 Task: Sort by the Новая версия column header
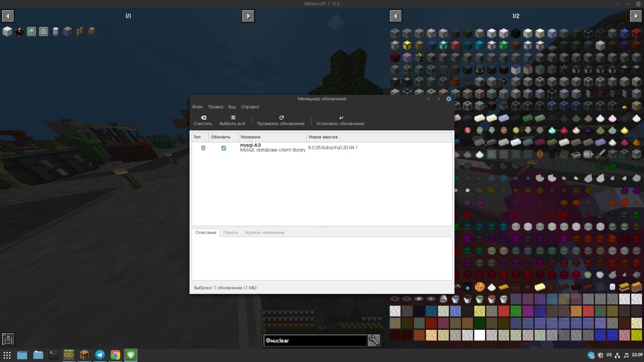(x=379, y=137)
